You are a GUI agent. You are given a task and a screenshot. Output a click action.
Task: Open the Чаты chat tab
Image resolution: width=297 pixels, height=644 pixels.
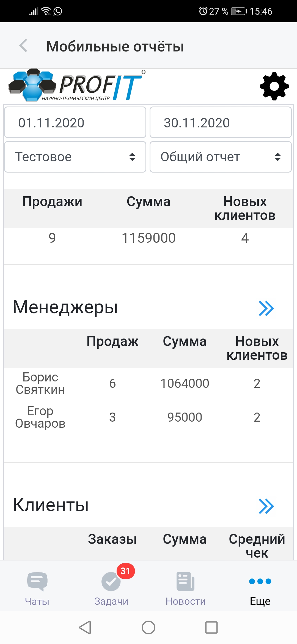[x=37, y=588]
